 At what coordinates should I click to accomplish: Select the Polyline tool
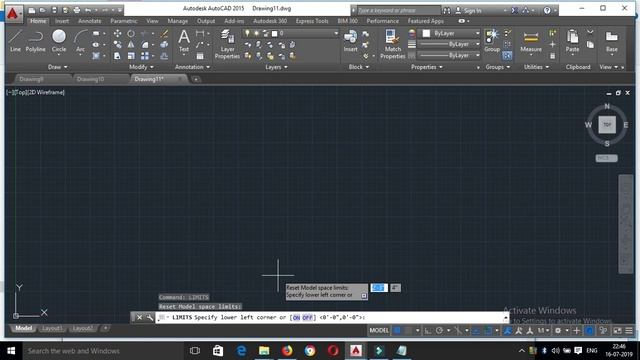[36, 41]
